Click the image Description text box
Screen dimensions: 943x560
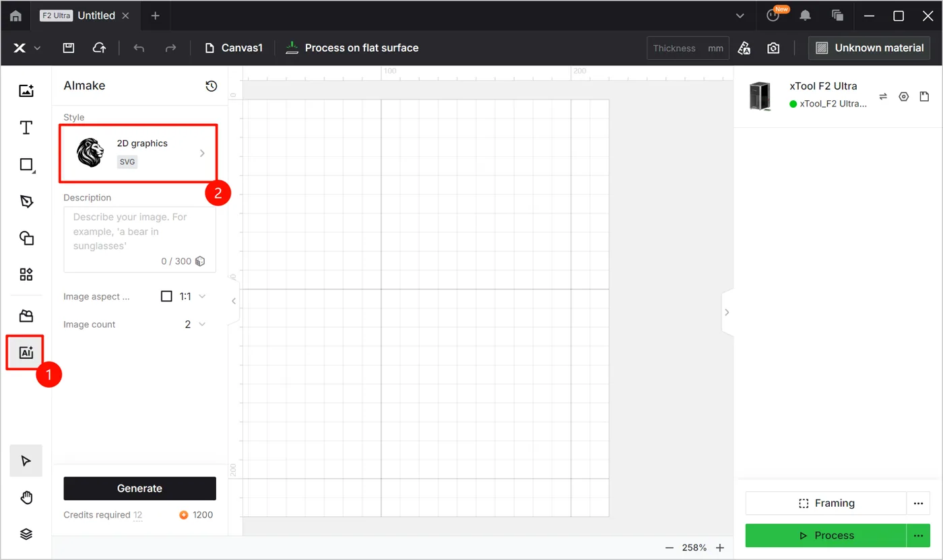click(139, 239)
